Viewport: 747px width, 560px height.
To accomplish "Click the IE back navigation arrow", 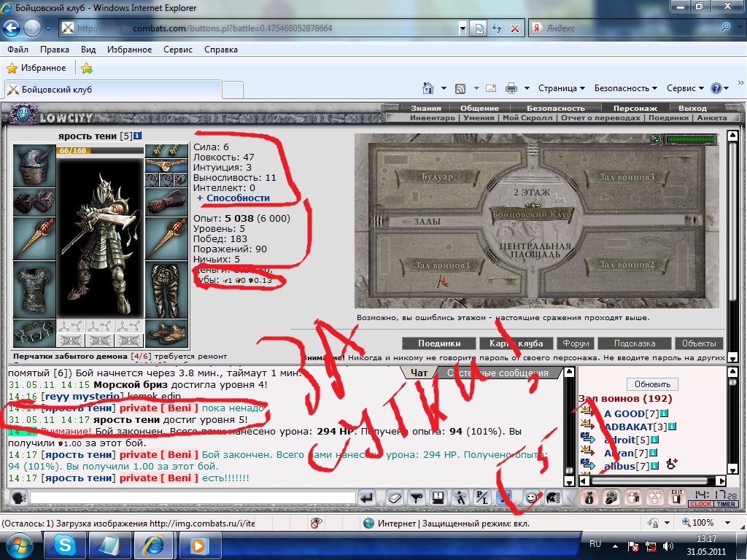I will [12, 28].
